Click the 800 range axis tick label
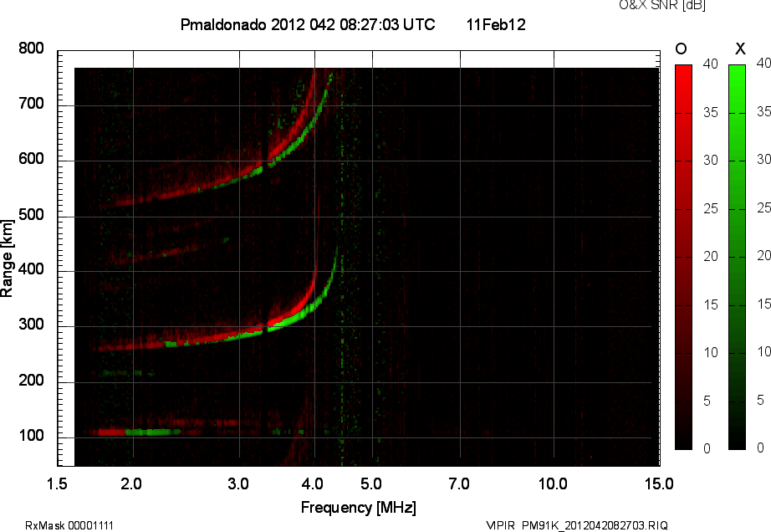The height and width of the screenshot is (532, 771). [x=31, y=49]
